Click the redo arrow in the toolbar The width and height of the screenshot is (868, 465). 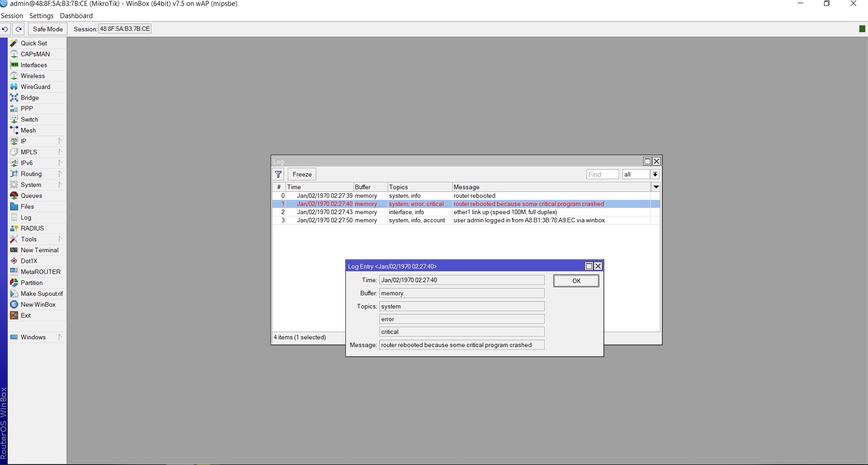click(19, 29)
